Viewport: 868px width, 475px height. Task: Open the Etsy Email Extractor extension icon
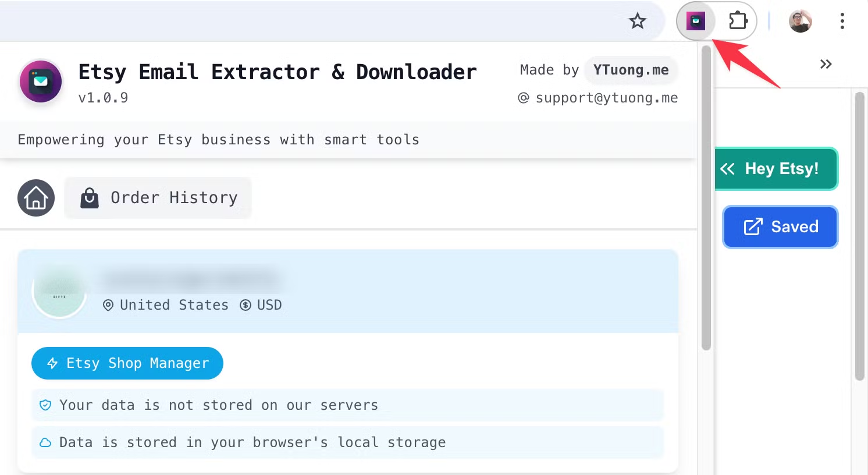pyautogui.click(x=696, y=22)
